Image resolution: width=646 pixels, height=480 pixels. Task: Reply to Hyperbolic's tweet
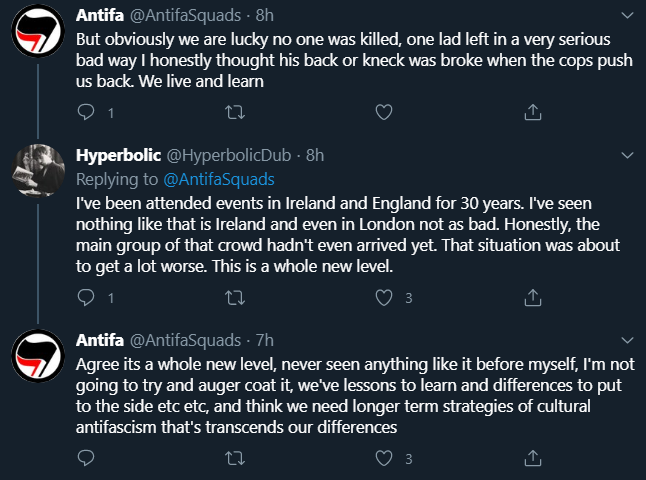pos(86,297)
